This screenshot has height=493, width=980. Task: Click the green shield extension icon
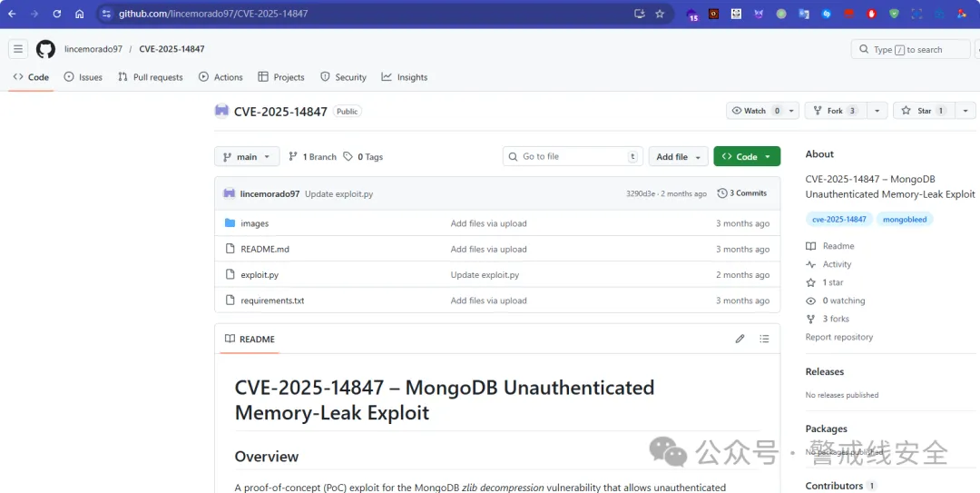894,14
